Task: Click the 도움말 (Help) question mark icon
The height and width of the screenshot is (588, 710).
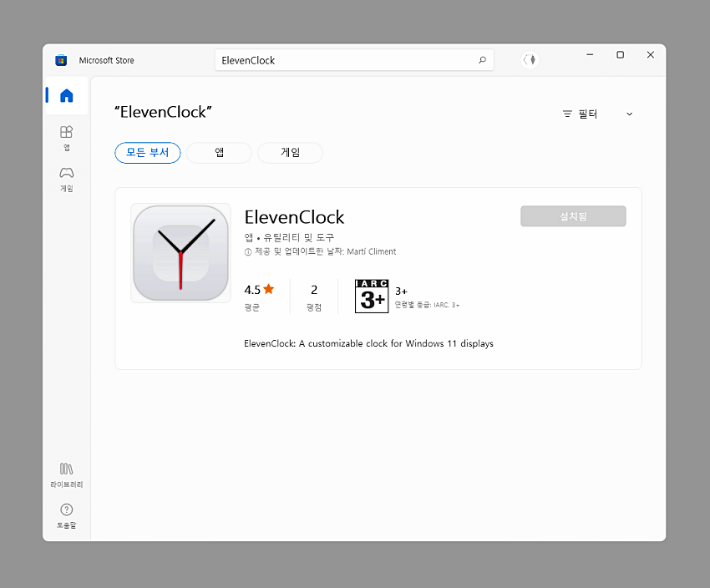Action: pyautogui.click(x=66, y=509)
